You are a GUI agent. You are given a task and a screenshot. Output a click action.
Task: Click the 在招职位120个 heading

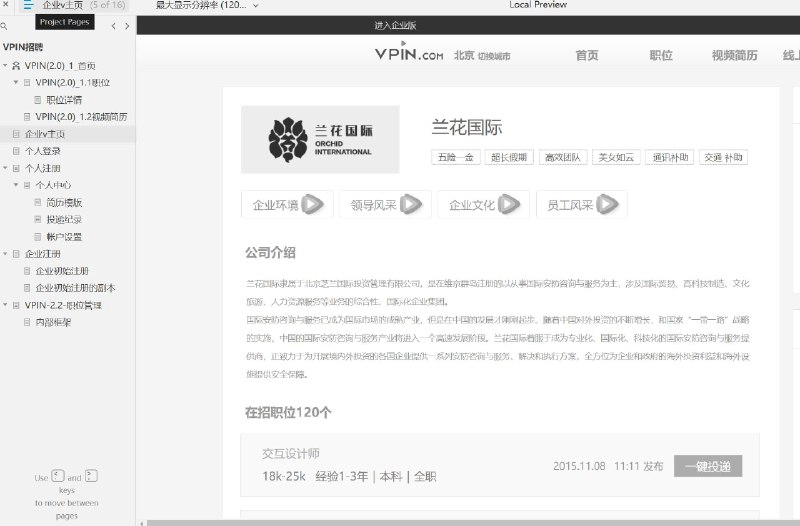point(288,412)
